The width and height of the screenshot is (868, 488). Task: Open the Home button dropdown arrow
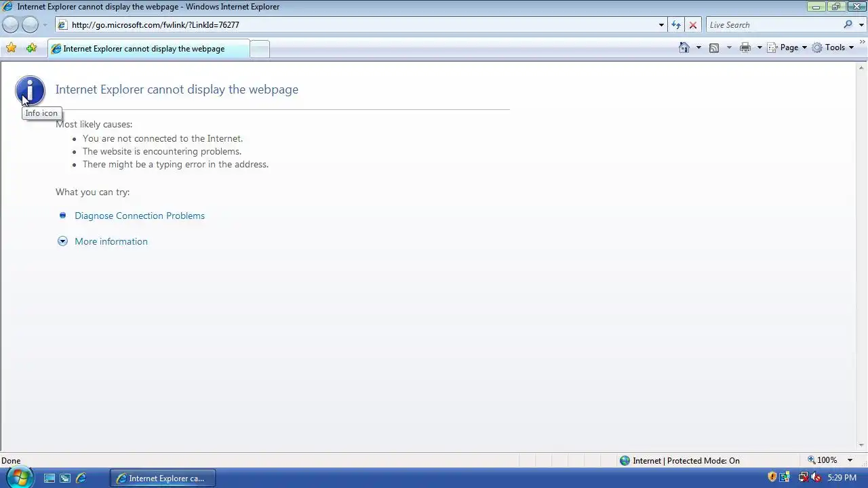pos(698,47)
